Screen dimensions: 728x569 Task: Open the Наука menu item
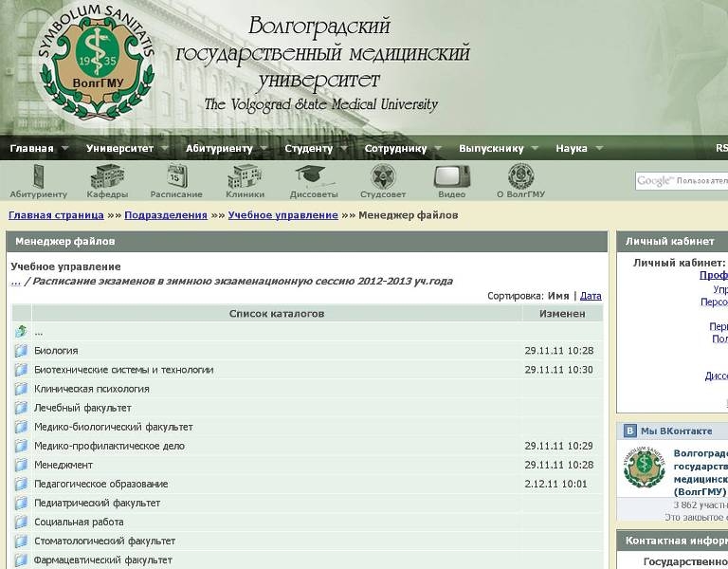(x=572, y=149)
